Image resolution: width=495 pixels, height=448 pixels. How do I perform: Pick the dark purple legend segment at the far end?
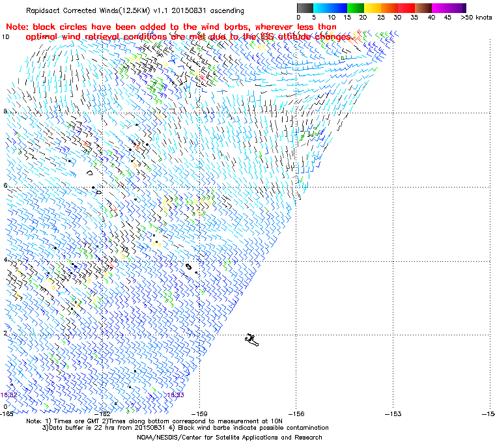coord(464,8)
